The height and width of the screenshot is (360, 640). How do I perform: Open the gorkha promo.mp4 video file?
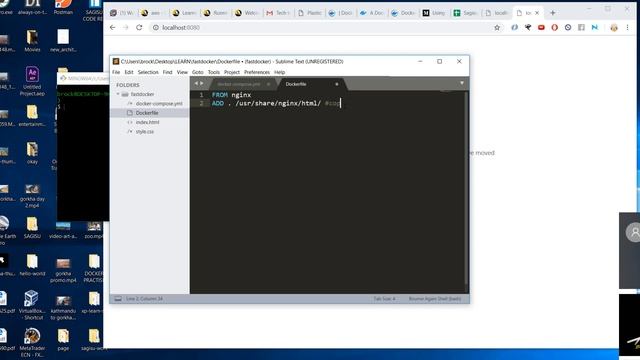pyautogui.click(x=63, y=270)
